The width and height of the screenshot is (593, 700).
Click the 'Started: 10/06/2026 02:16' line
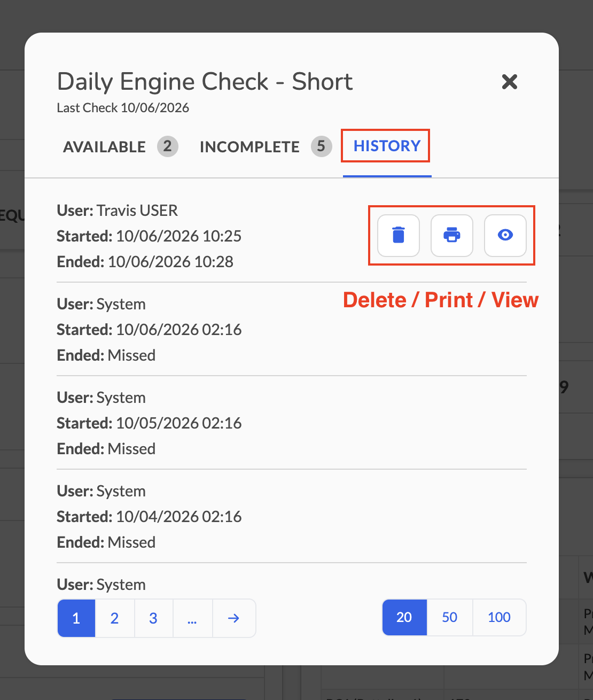pyautogui.click(x=149, y=330)
